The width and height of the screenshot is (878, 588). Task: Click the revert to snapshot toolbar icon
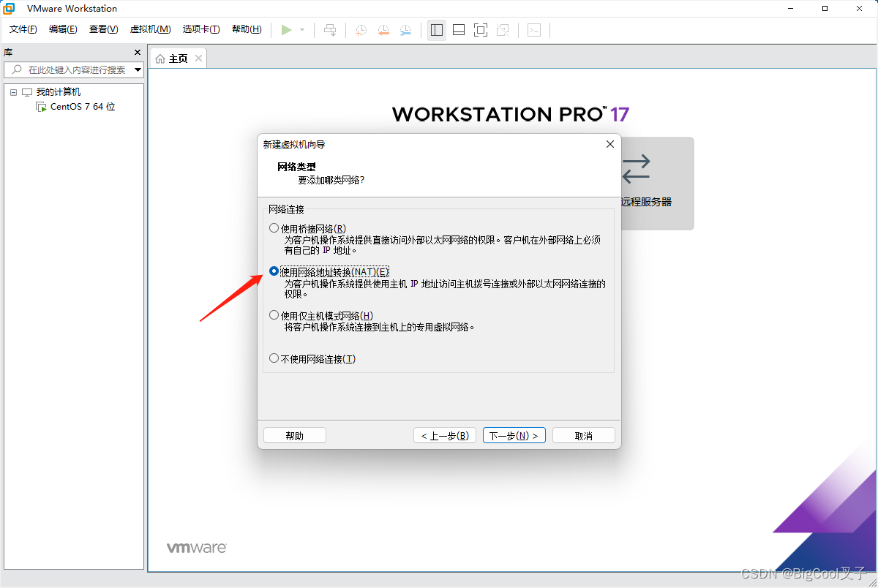pyautogui.click(x=383, y=30)
